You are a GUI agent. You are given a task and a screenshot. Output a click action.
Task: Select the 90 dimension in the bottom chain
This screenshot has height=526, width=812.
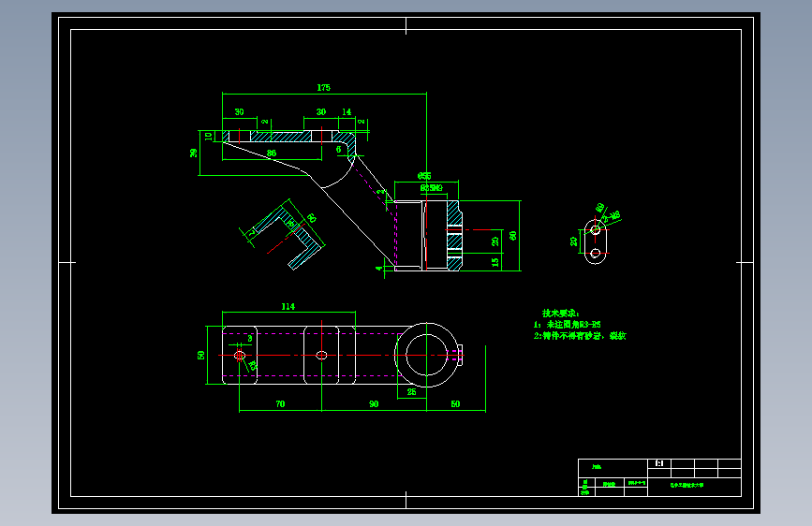(x=374, y=403)
